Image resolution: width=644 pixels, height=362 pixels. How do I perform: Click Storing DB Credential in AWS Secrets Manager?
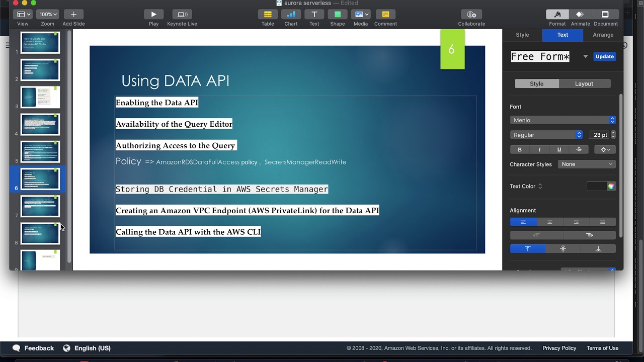[x=222, y=189]
